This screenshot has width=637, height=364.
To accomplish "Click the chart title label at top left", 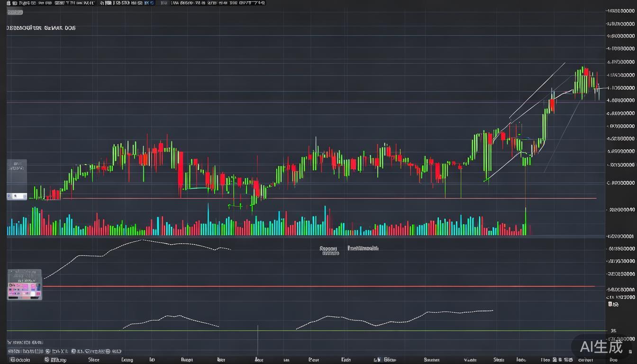I will pos(41,28).
